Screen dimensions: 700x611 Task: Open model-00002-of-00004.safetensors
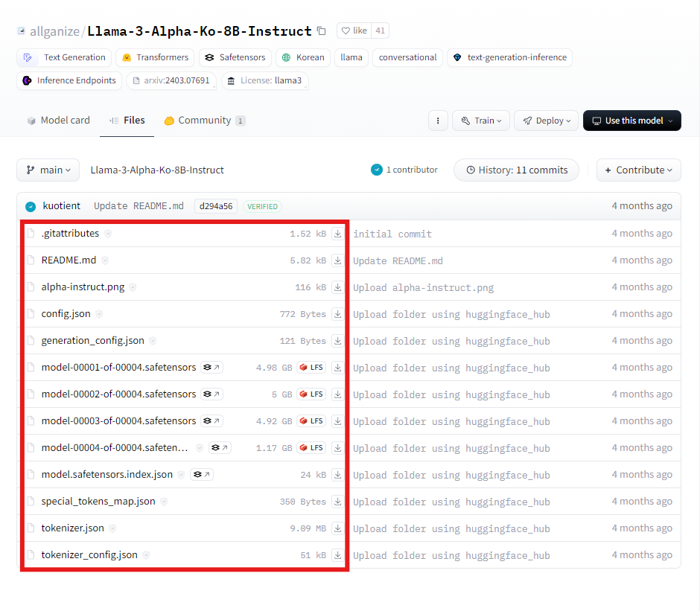[x=118, y=394]
